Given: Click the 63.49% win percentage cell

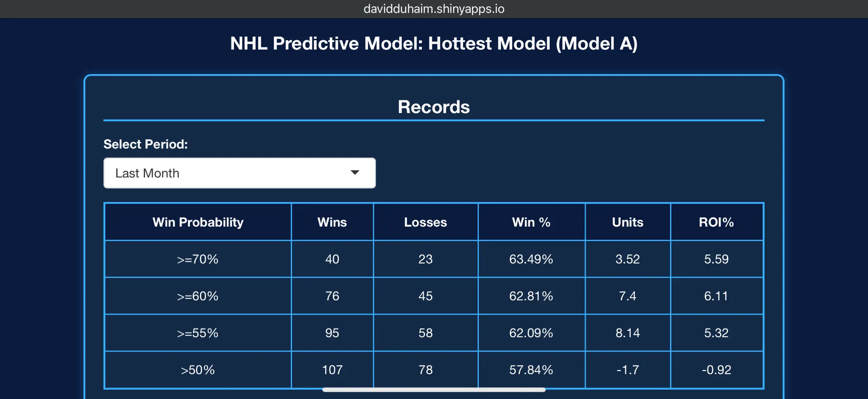Looking at the screenshot, I should (531, 259).
